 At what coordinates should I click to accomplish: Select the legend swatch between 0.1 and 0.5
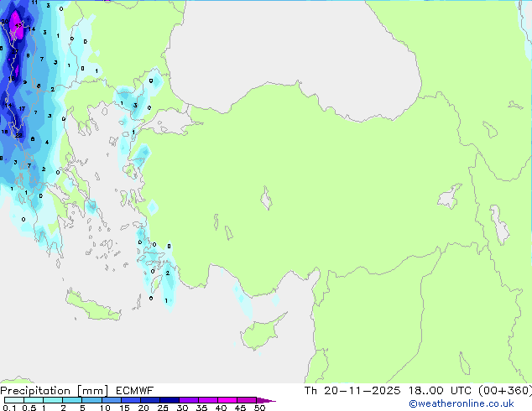point(14,400)
